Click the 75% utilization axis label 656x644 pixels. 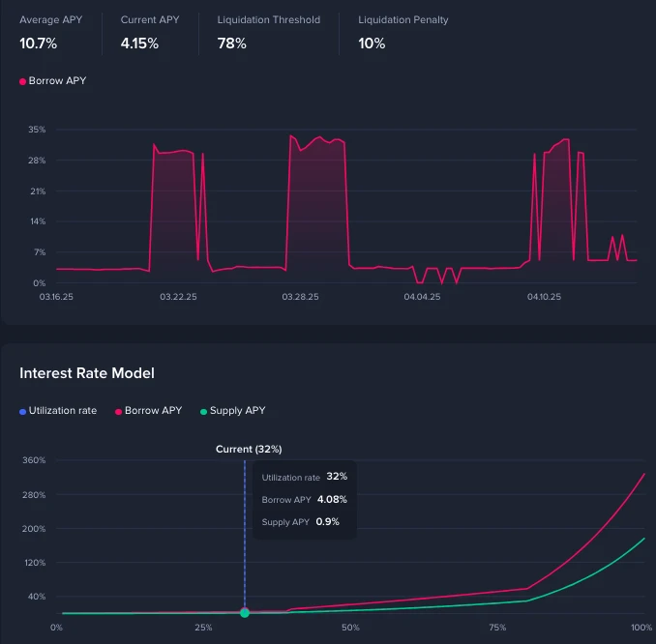click(497, 628)
